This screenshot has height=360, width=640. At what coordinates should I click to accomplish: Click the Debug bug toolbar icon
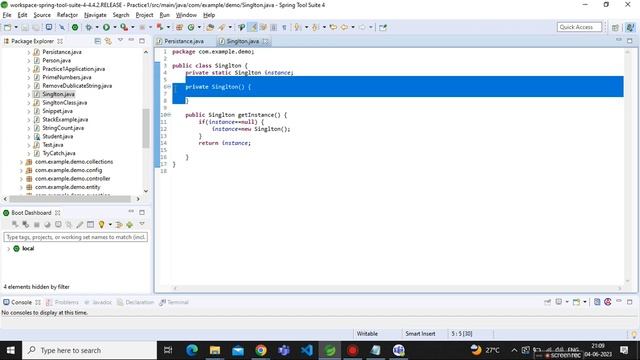[x=89, y=27]
